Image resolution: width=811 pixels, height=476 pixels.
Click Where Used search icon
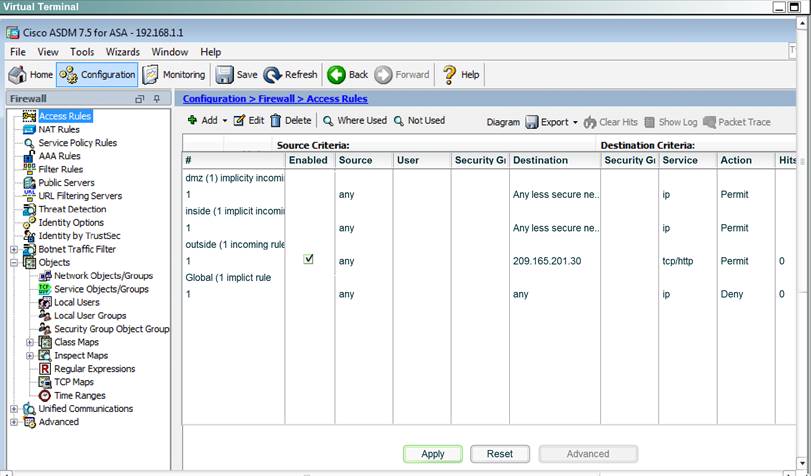[328, 121]
